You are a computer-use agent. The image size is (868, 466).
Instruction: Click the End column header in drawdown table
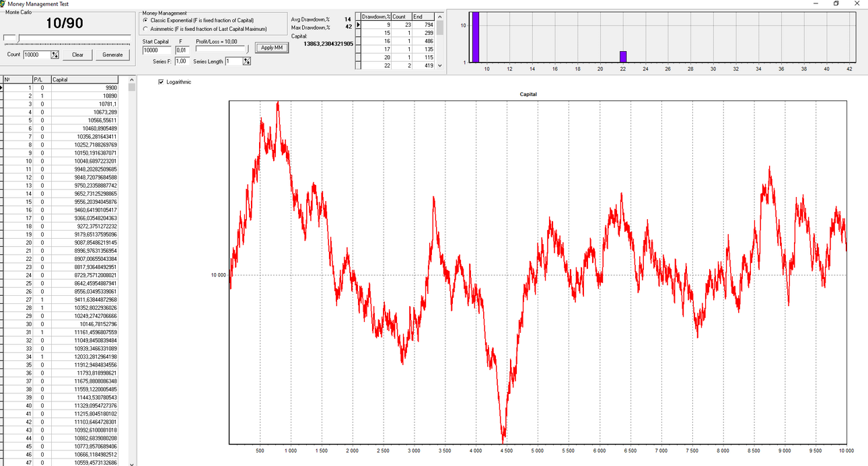tap(423, 16)
